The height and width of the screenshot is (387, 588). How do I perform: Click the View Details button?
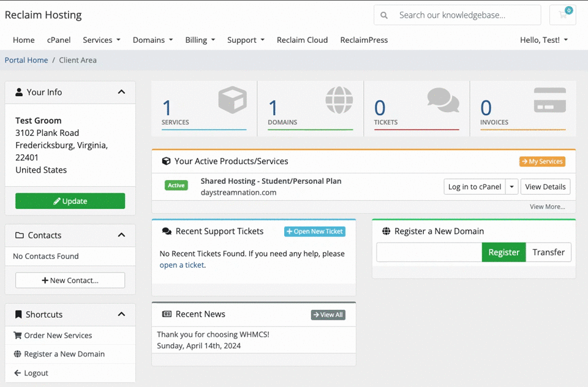tap(545, 187)
